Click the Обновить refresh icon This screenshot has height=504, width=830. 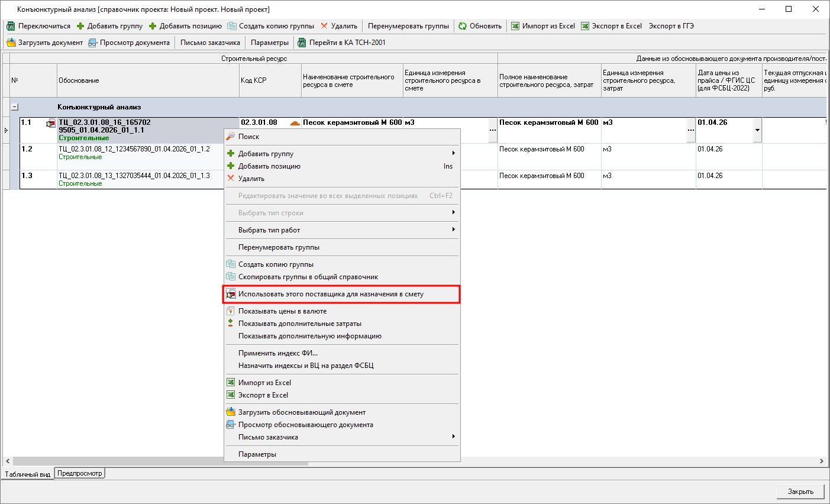(x=463, y=26)
